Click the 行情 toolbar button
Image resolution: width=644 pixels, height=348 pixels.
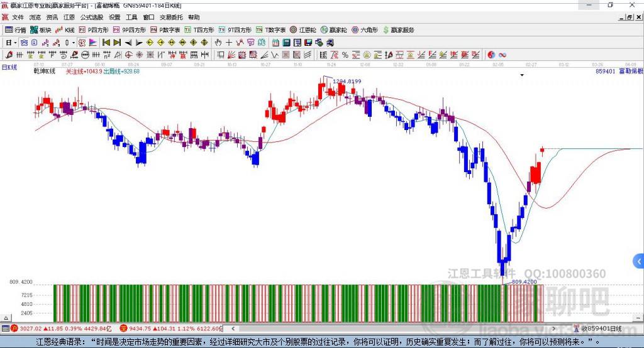coord(16,30)
